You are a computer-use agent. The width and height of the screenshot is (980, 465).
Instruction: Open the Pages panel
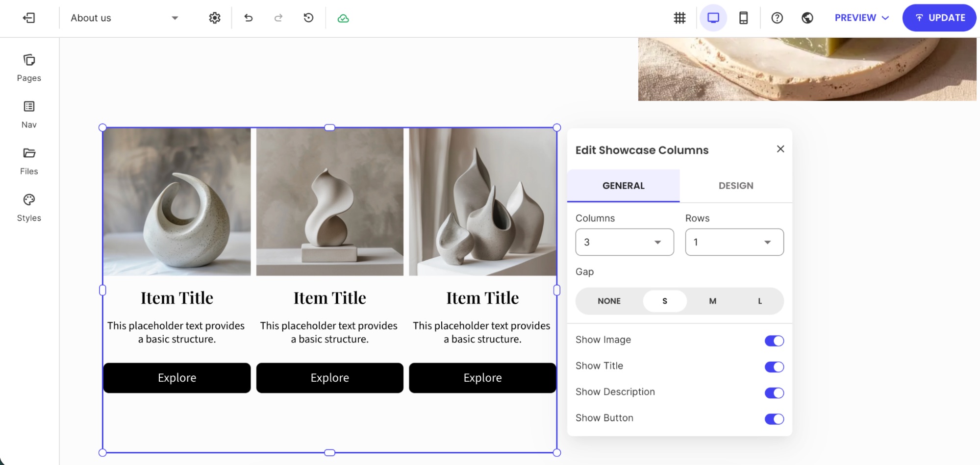tap(29, 68)
